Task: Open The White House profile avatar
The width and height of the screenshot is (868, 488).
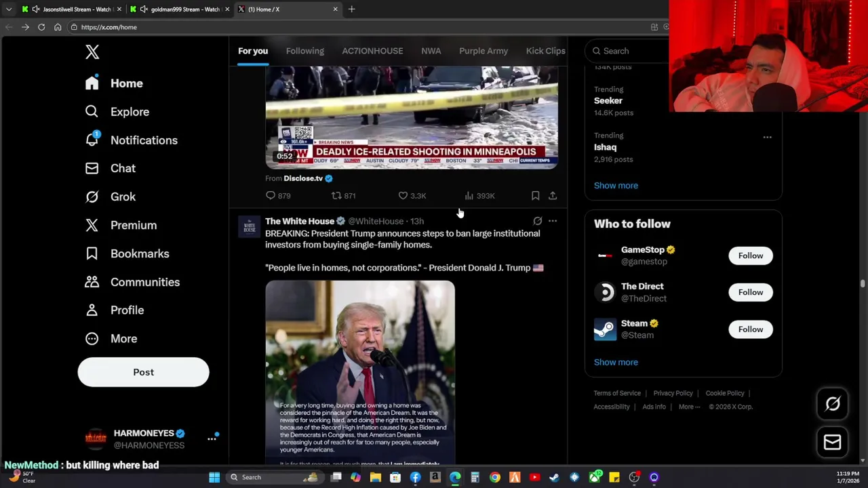Action: (249, 226)
